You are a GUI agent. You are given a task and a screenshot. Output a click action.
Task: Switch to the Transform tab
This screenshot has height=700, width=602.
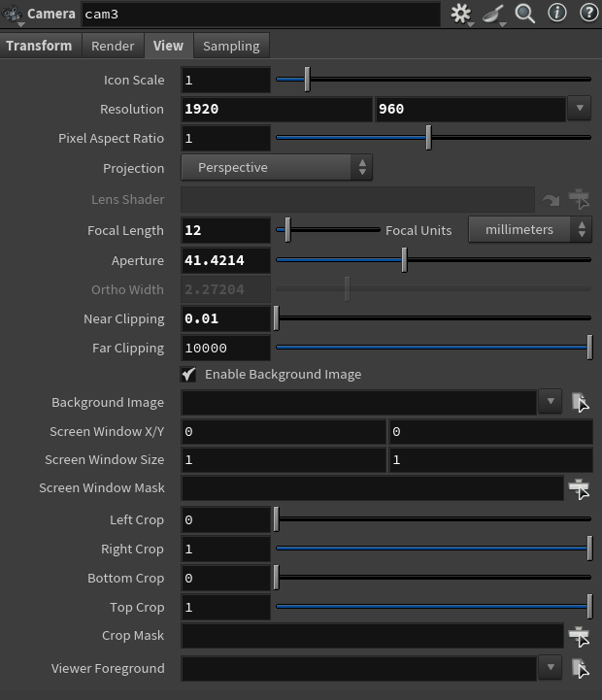coord(39,46)
